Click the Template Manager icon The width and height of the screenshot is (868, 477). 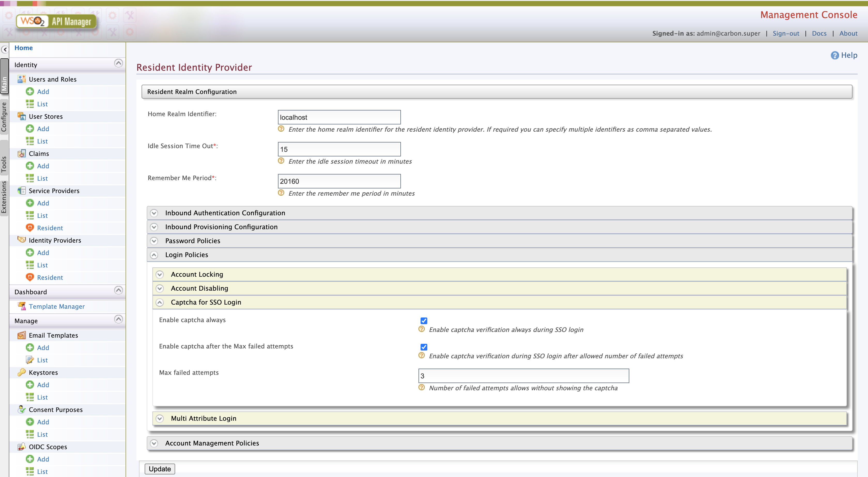click(x=21, y=306)
